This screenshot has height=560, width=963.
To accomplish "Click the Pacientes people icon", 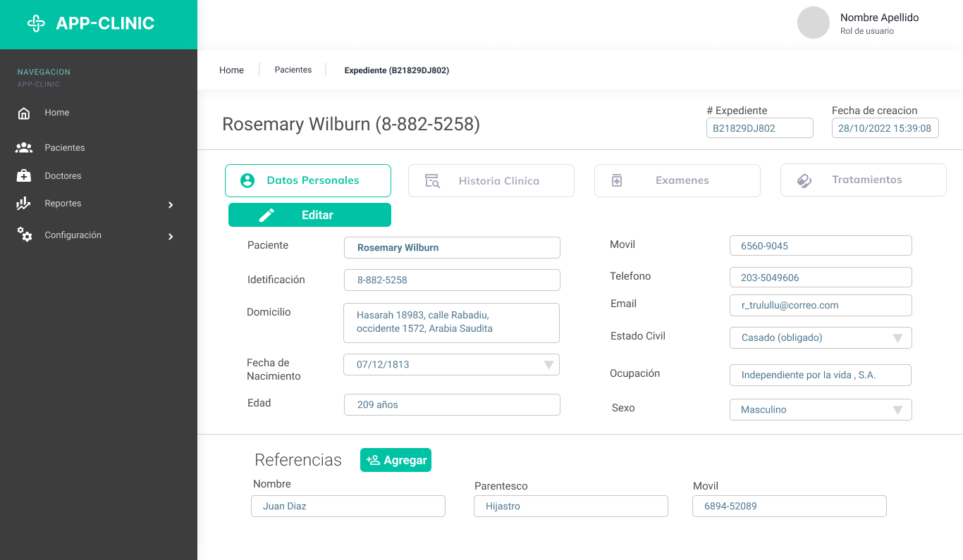I will pos(24,148).
